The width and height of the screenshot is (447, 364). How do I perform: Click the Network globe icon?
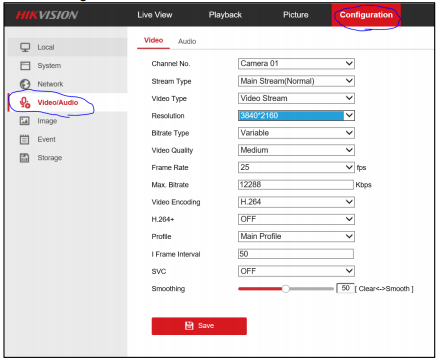[25, 84]
